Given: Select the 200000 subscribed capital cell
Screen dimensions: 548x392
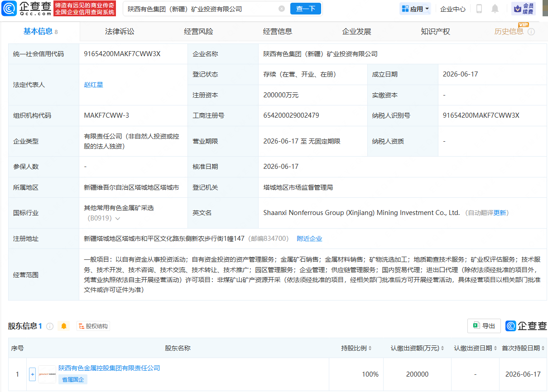Looking at the screenshot, I should tap(417, 374).
